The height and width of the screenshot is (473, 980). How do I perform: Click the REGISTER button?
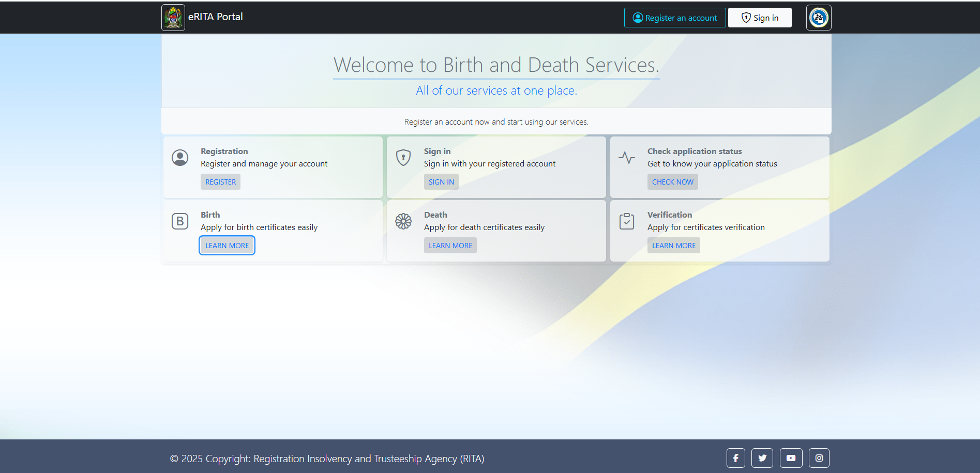tap(220, 182)
